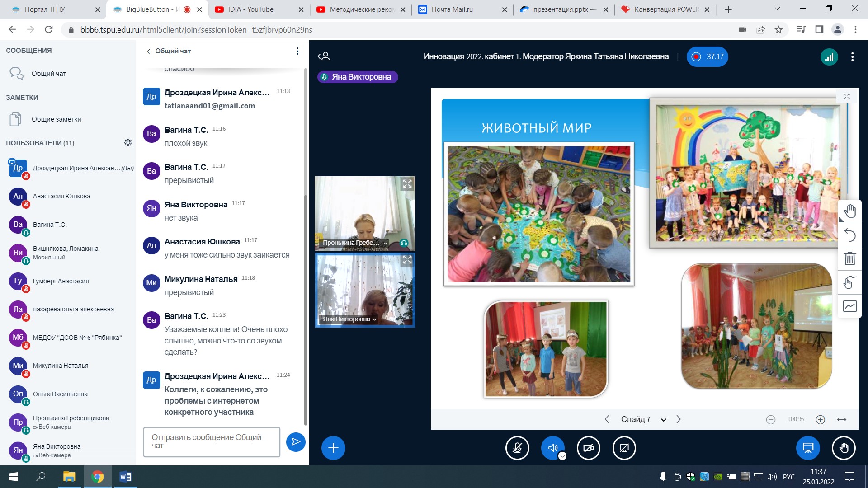Viewport: 868px width, 488px height.
Task: Open the audio device selection chevron
Action: (562, 456)
